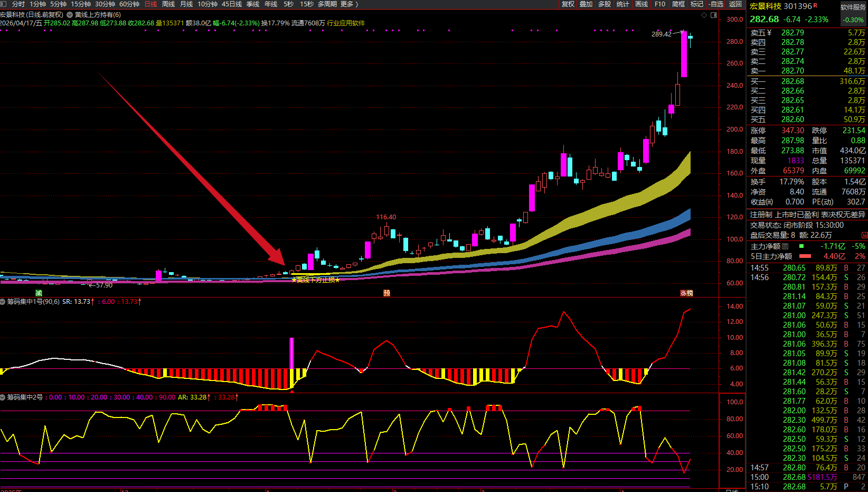Click the red R badge beside stock code 301396
Image resolution: width=868 pixels, height=492 pixels.
[816, 5]
